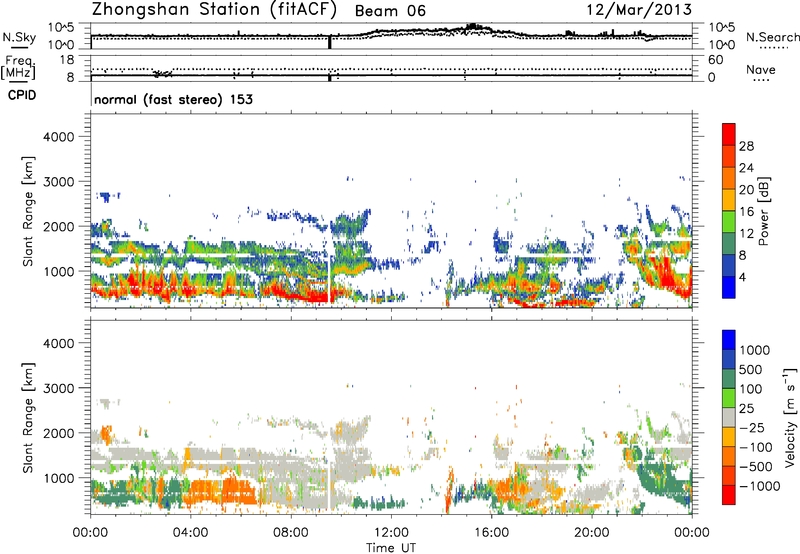Click the "CPID" label
The image size is (800, 554).
[x=22, y=95]
